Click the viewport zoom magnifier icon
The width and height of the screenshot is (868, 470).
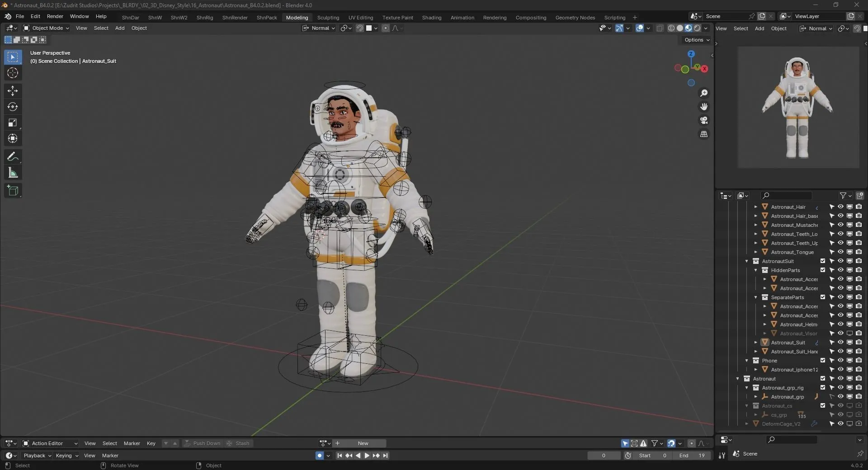(x=703, y=93)
